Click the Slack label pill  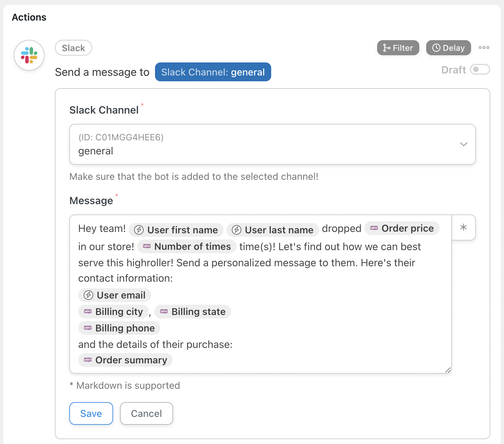(x=73, y=48)
